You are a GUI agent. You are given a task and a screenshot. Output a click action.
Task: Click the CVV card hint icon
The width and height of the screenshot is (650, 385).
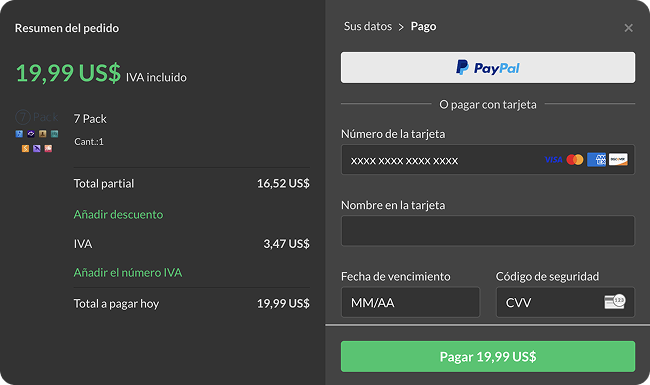point(615,302)
